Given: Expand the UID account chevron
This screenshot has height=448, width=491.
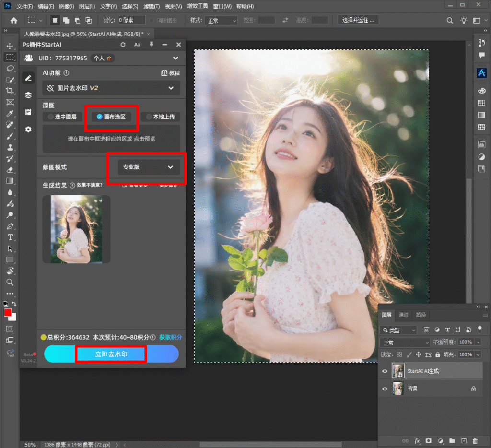Looking at the screenshot, I should [175, 58].
